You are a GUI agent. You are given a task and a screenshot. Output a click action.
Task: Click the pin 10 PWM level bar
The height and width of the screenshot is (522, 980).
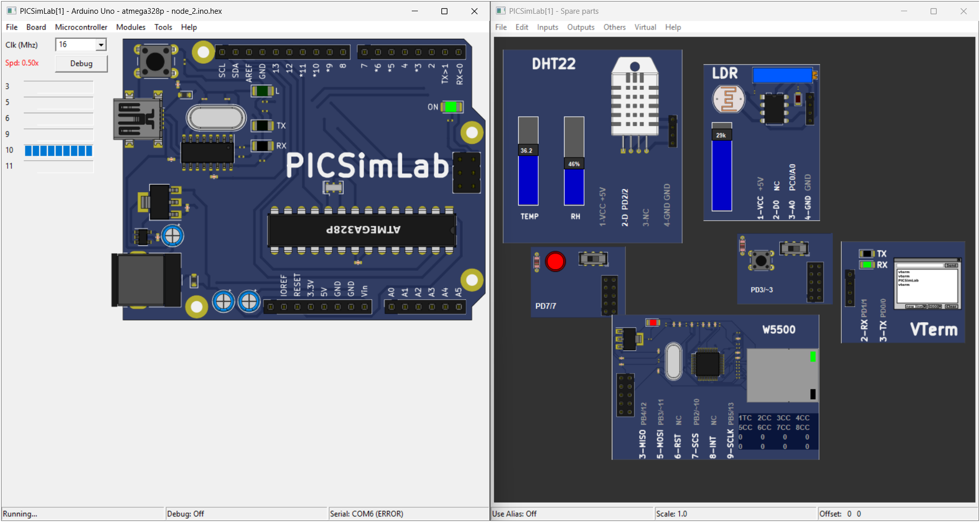click(59, 150)
